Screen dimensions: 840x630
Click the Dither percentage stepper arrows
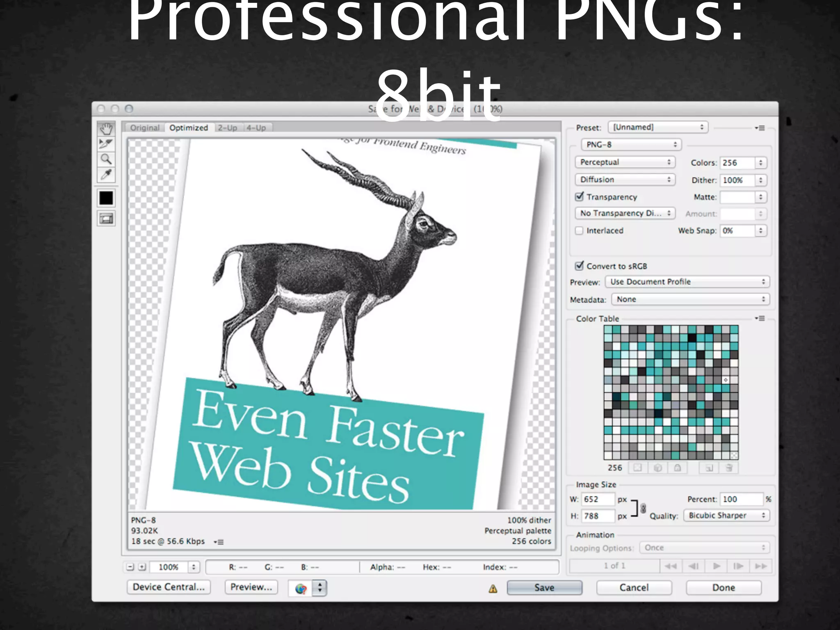[x=761, y=180]
